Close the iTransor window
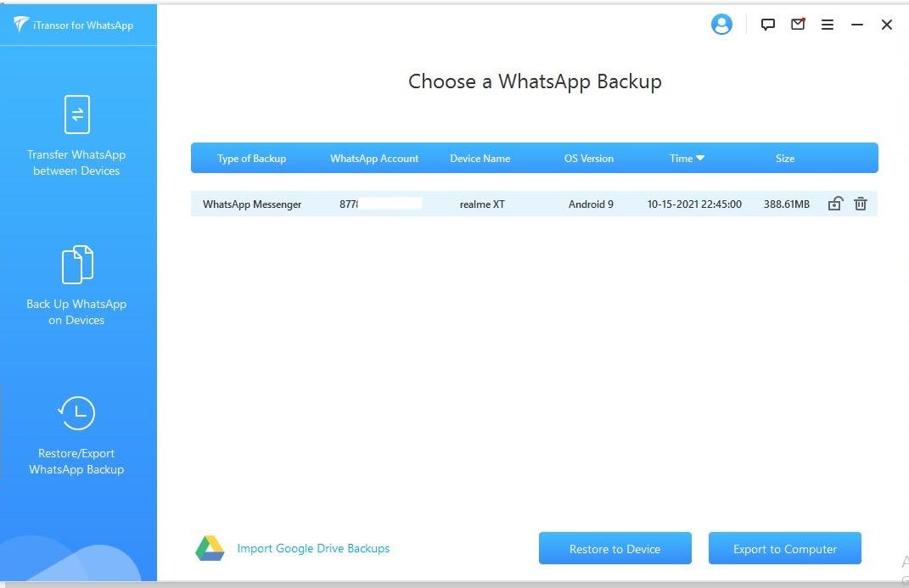 tap(886, 25)
